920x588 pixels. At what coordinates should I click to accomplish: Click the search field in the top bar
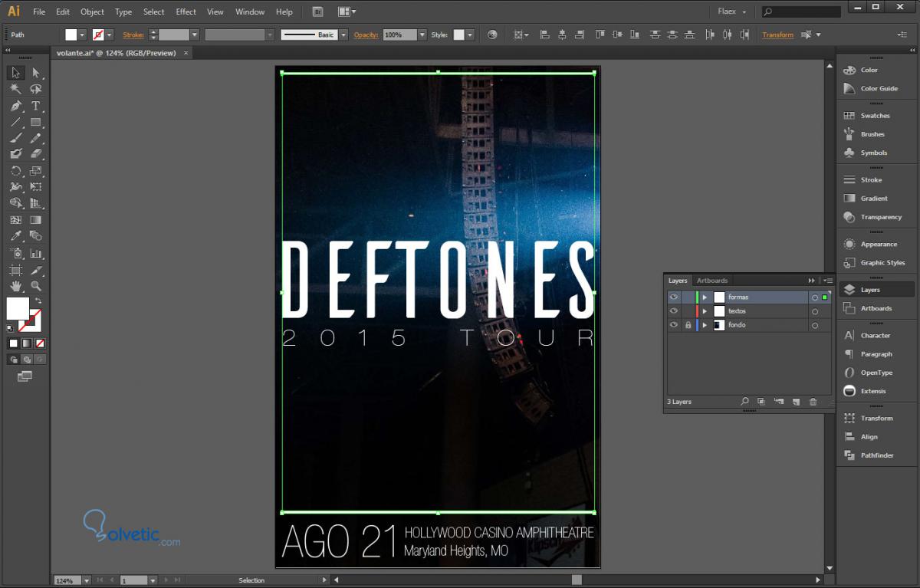pyautogui.click(x=807, y=12)
